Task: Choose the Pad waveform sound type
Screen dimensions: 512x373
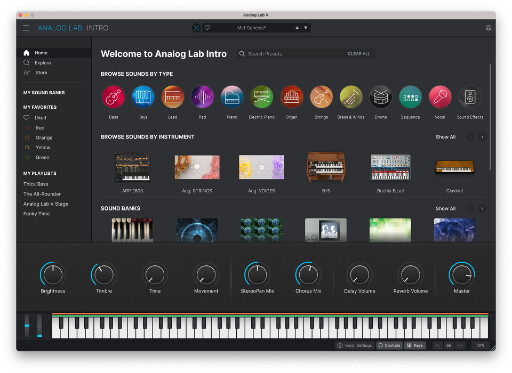Action: pyautogui.click(x=202, y=97)
